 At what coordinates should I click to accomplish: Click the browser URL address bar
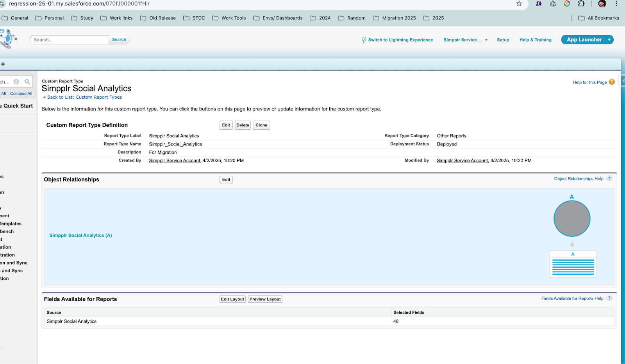point(258,4)
